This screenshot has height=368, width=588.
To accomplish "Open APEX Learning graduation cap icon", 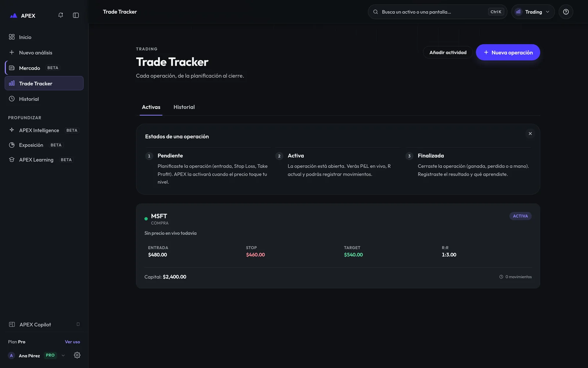I will point(12,160).
